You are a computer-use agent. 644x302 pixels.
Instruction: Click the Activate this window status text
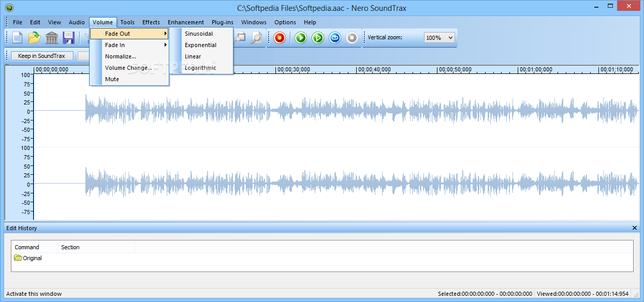pos(34,294)
